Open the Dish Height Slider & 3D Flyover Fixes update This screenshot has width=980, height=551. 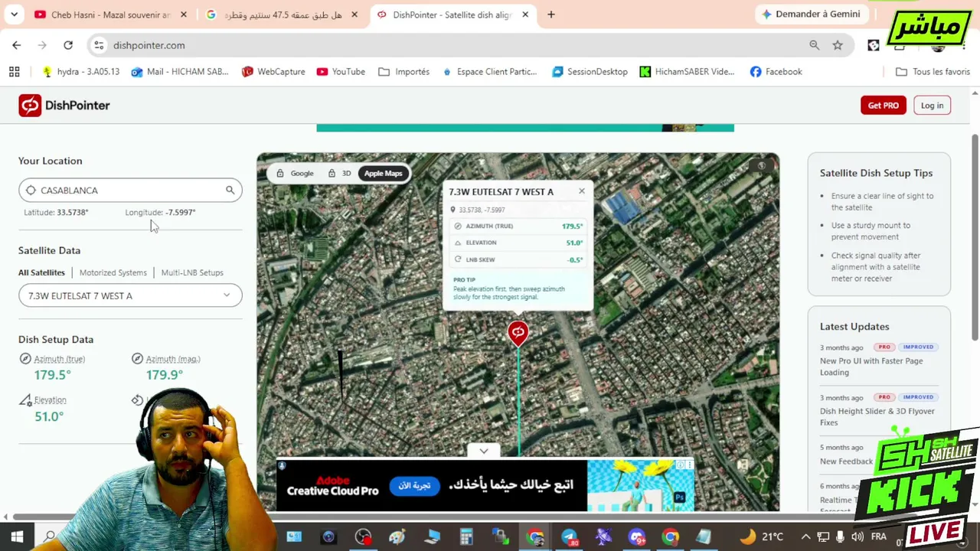pos(877,416)
